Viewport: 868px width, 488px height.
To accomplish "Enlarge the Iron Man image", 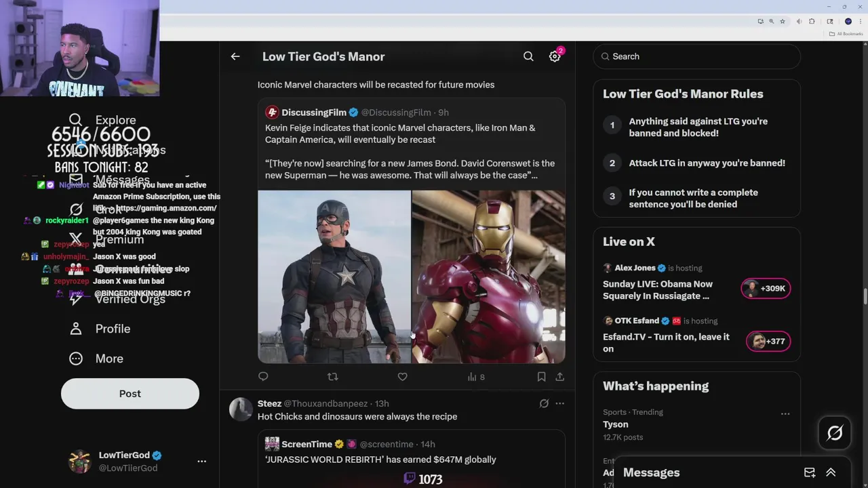I will click(x=488, y=277).
